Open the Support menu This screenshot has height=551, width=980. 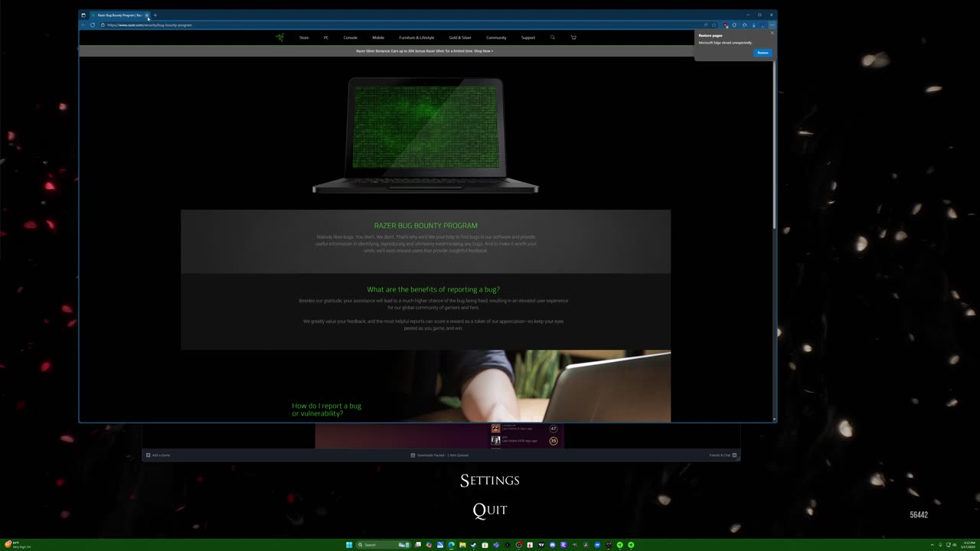528,37
